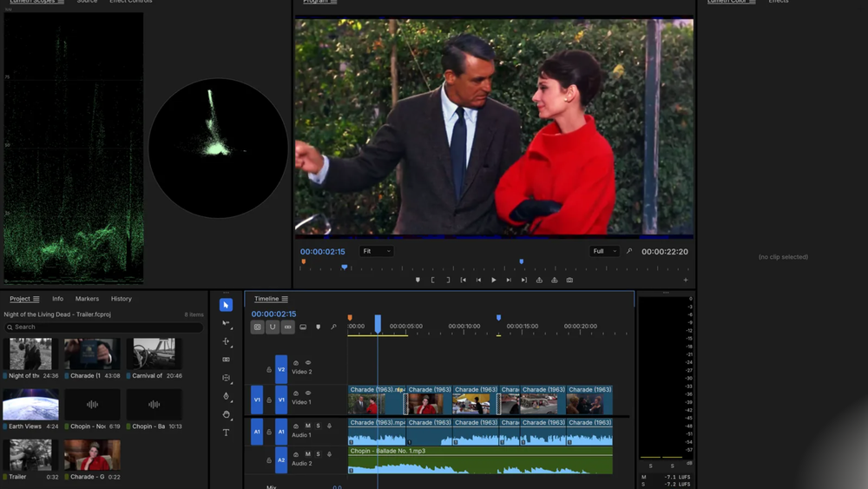Viewport: 868px width, 489px height.
Task: Click the Lift button
Action: coord(539,281)
